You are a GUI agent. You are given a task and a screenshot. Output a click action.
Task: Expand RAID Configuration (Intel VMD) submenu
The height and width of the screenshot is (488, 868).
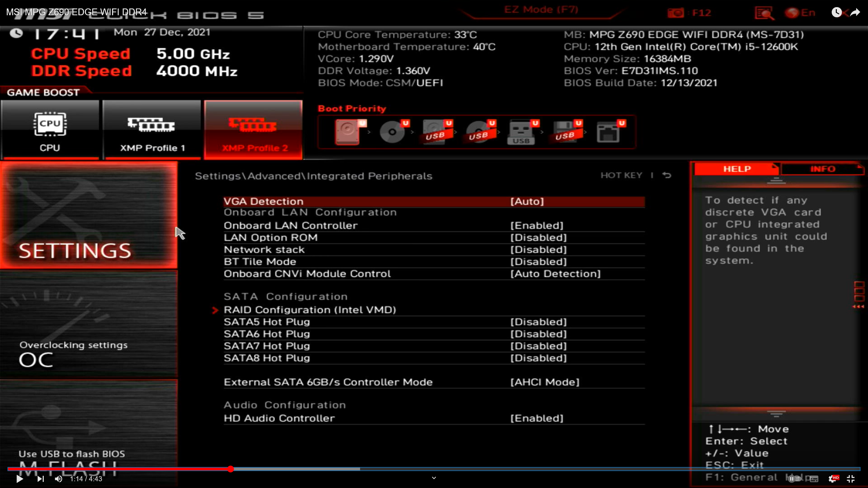pyautogui.click(x=310, y=310)
